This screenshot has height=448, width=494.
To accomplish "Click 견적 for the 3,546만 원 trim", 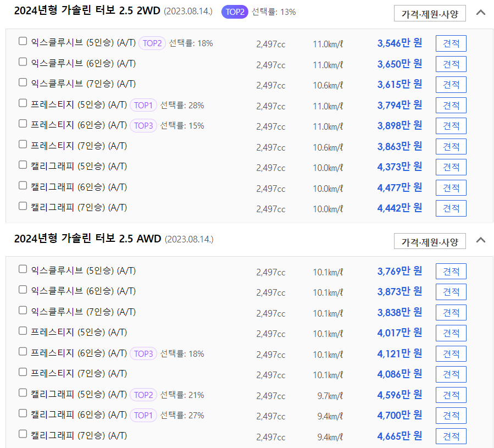I will click(x=451, y=43).
